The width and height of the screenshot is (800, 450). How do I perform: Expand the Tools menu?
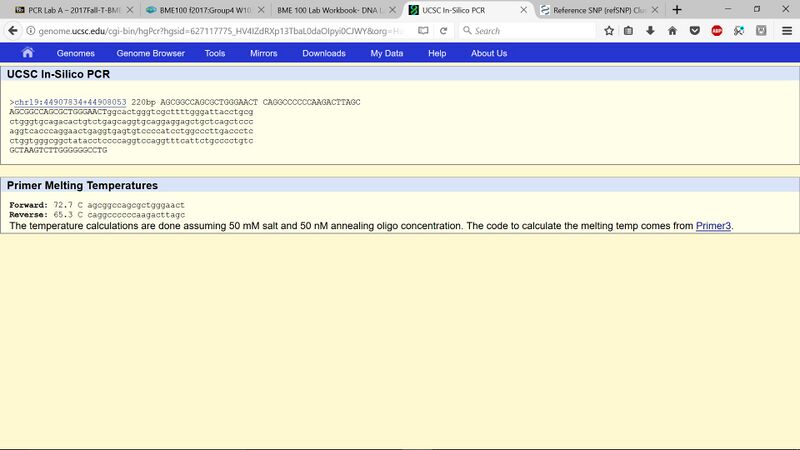tap(214, 53)
